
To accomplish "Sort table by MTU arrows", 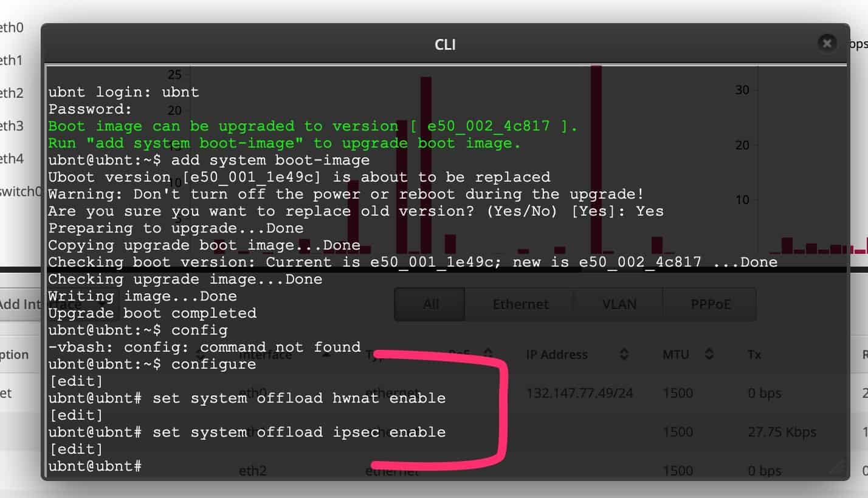I will point(708,355).
